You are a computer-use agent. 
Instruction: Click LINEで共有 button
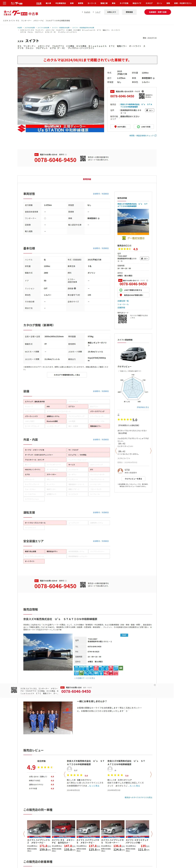(x=144, y=127)
